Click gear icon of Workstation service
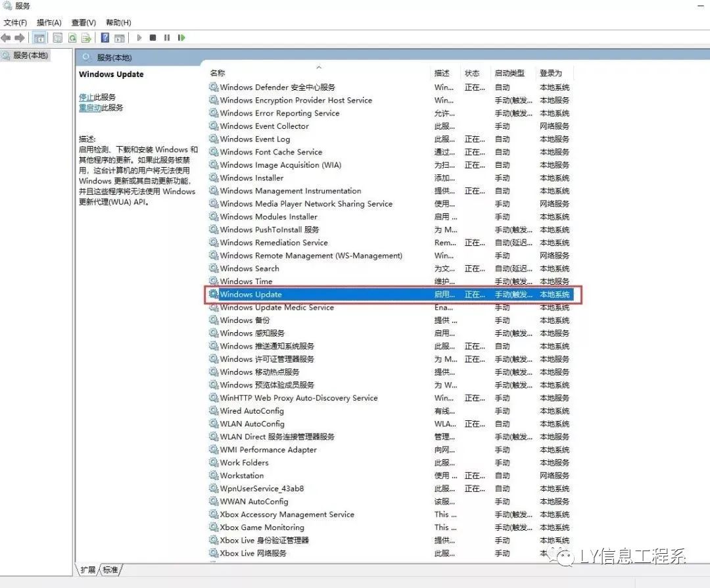710x588 pixels. pos(214,476)
